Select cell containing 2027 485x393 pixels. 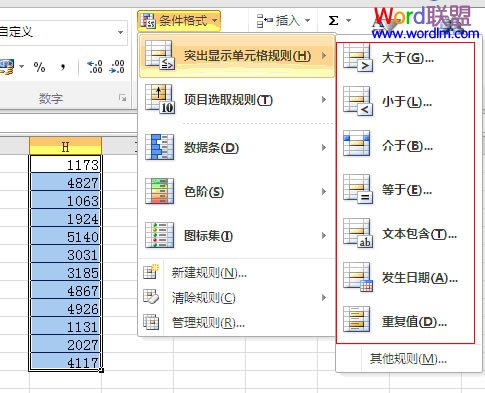click(65, 344)
